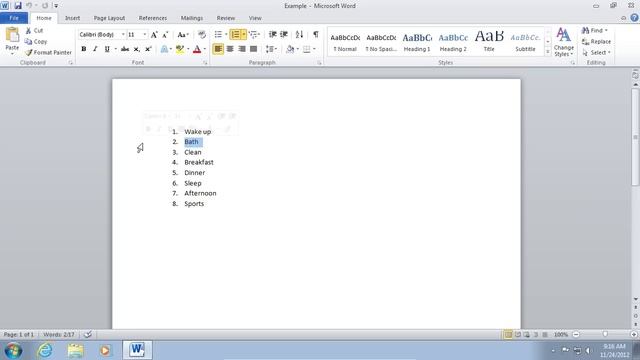Open the Bullets library dropdown
Image resolution: width=640 pixels, height=360 pixels.
pyautogui.click(x=226, y=35)
